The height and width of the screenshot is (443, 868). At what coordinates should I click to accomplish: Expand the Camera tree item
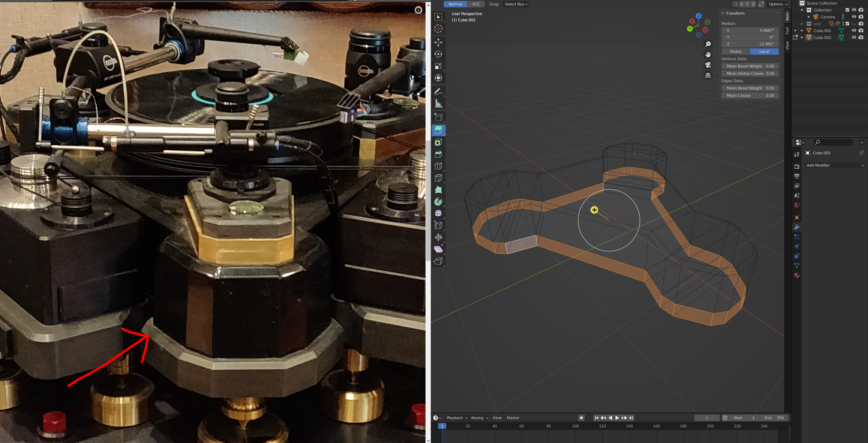tap(809, 17)
